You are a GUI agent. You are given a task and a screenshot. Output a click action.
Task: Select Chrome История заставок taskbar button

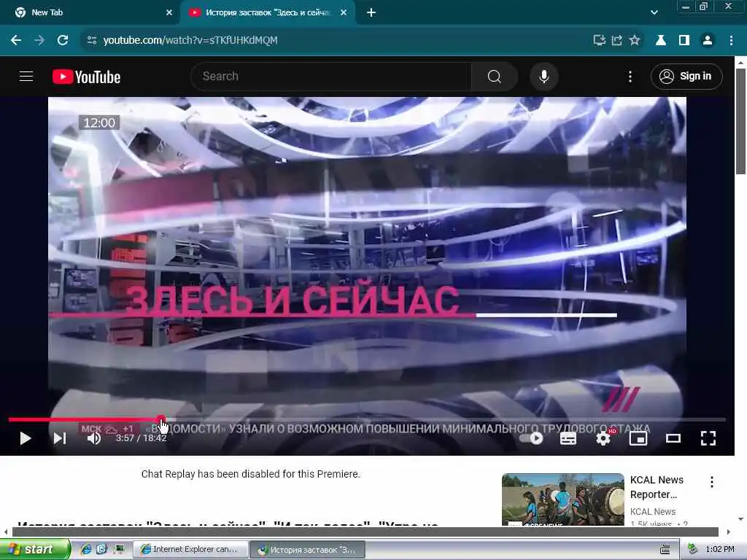307,550
